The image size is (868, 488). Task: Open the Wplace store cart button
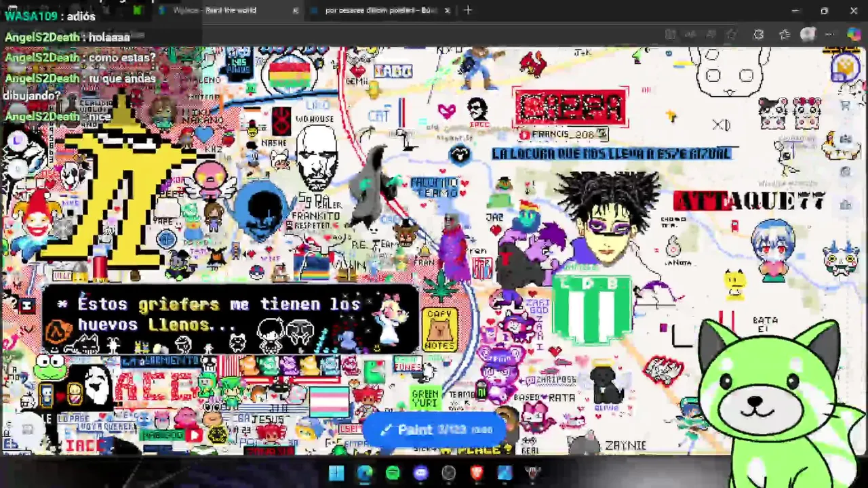[846, 105]
